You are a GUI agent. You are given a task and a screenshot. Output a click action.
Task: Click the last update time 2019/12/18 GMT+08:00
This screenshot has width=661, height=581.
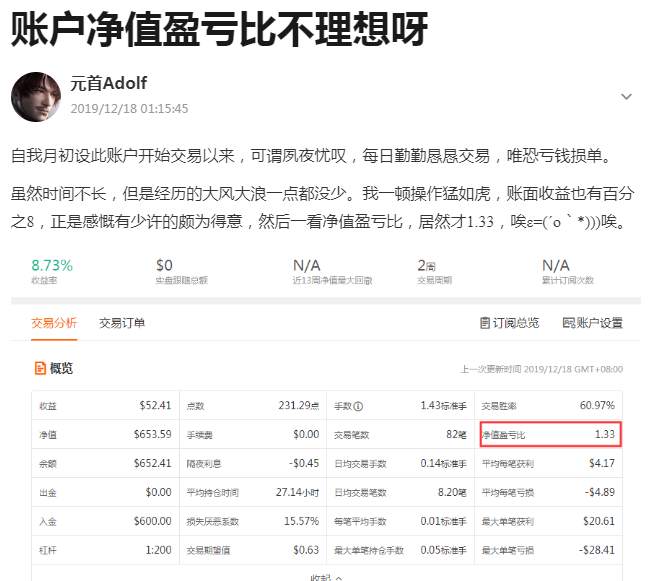click(573, 369)
